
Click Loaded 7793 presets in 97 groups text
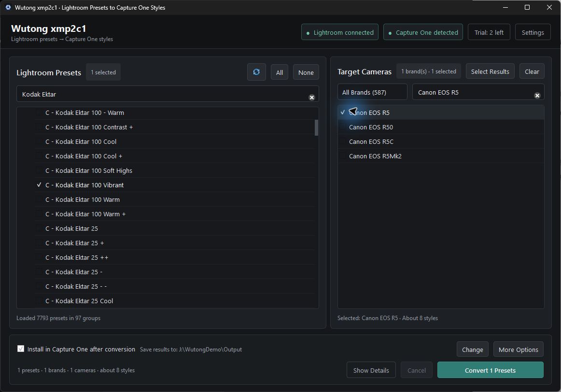58,318
